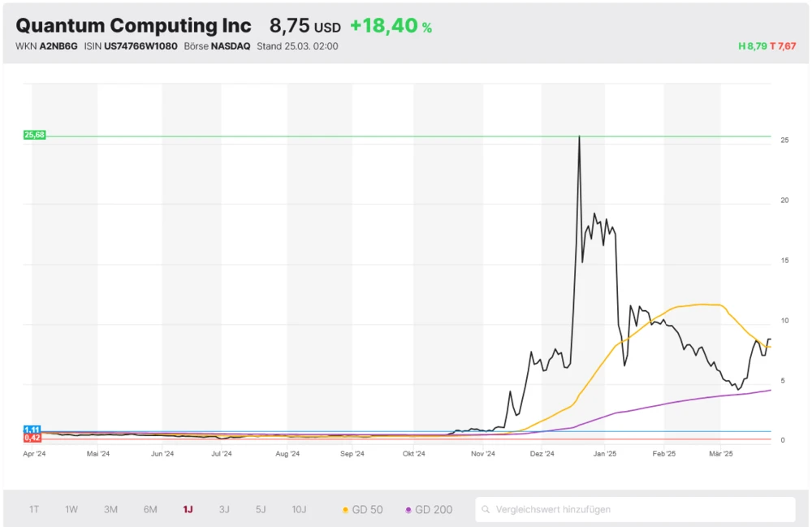The height and width of the screenshot is (527, 812).
Task: Expand chart to 10J range
Action: point(299,510)
